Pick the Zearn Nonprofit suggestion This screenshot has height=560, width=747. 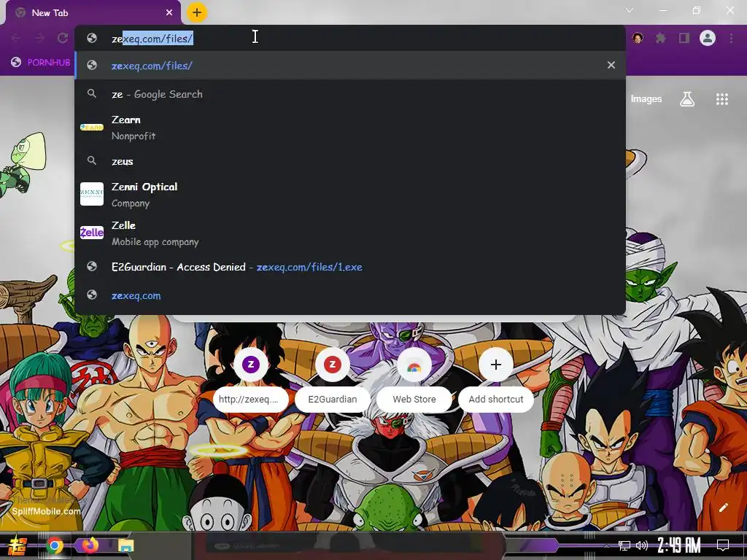click(349, 128)
